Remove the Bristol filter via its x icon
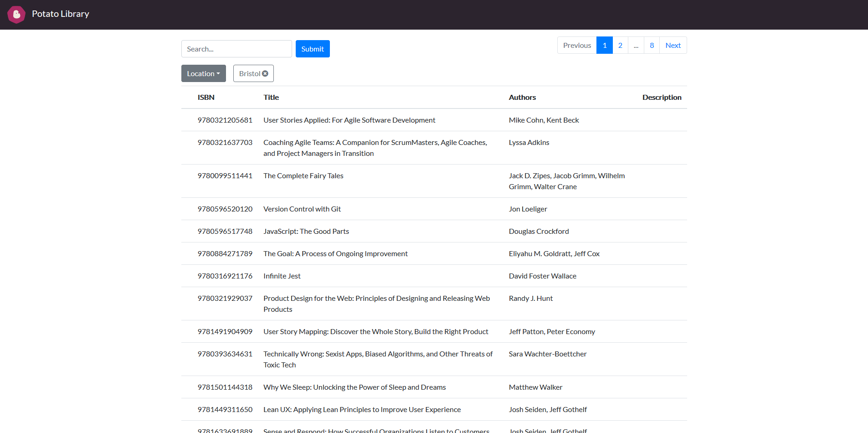The width and height of the screenshot is (868, 433). [265, 73]
